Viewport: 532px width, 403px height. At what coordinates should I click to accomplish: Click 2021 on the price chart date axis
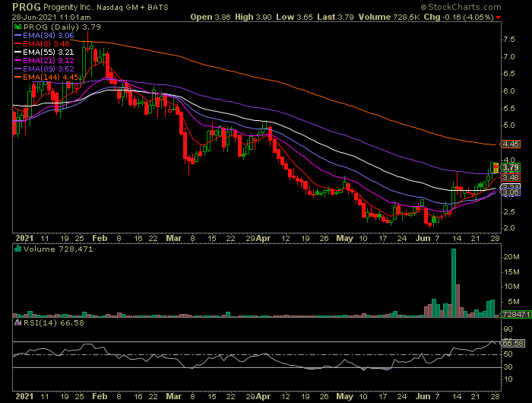tap(24, 238)
